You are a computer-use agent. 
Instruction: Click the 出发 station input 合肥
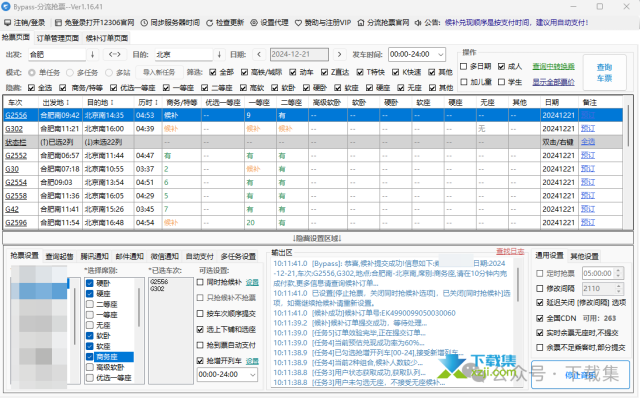tap(57, 54)
